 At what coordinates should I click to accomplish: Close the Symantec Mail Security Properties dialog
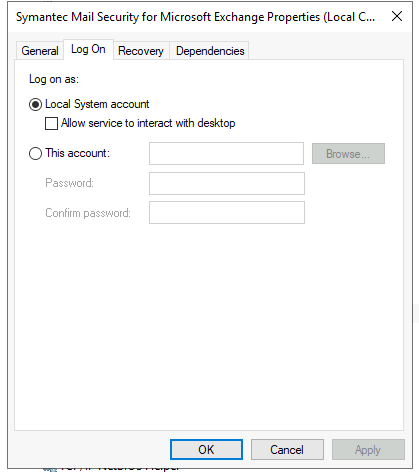click(397, 16)
